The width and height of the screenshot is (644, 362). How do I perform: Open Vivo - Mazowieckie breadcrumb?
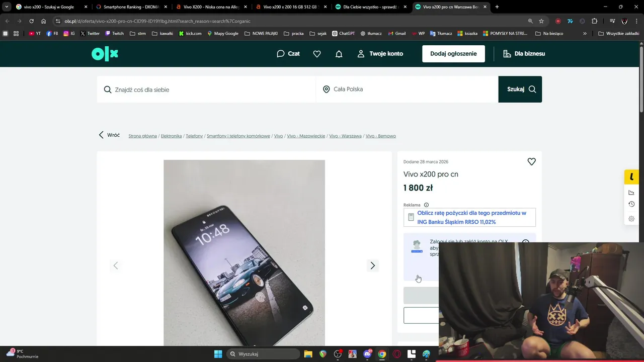(x=306, y=136)
